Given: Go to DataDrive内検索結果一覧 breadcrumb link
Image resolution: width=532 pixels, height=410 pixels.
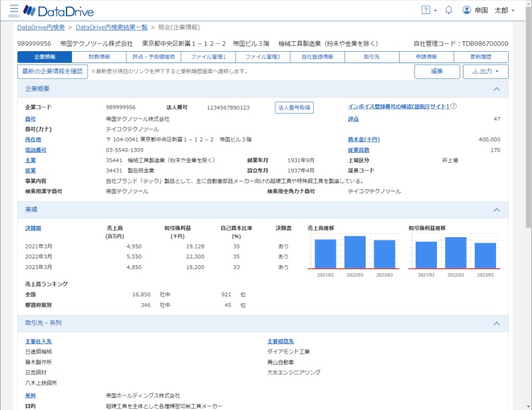Looking at the screenshot, I should coord(112,27).
